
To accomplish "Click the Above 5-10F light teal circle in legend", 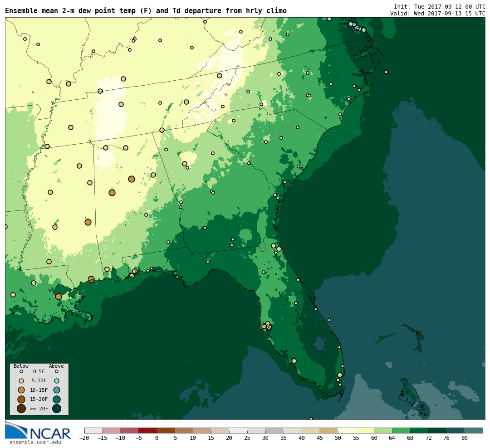I will tap(57, 381).
